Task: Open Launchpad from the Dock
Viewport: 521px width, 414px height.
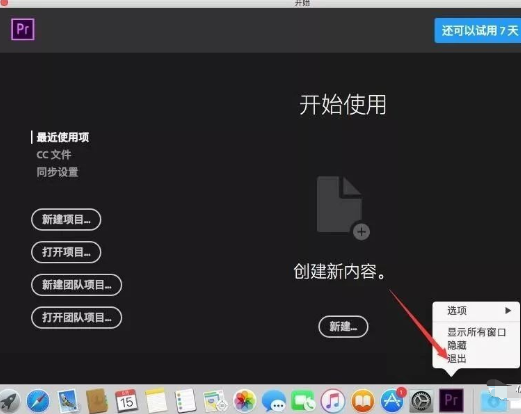Action: [x=9, y=401]
